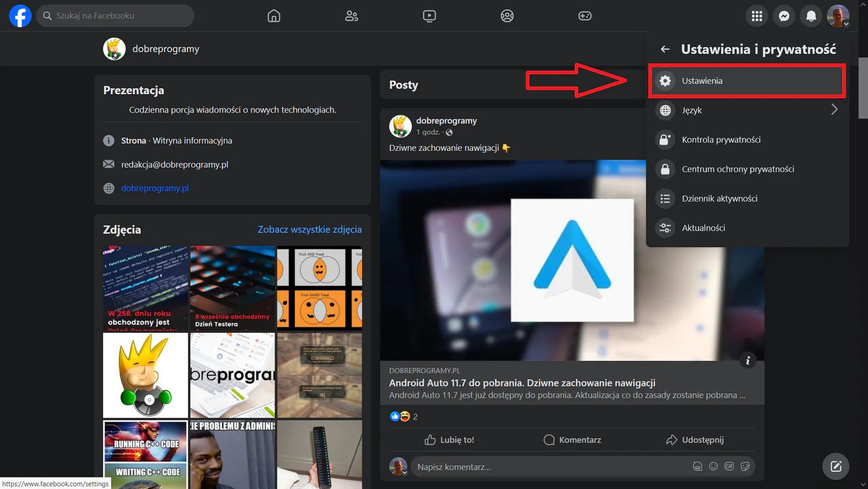Open the emoji picker in comment box
The height and width of the screenshot is (489, 868).
click(x=713, y=467)
